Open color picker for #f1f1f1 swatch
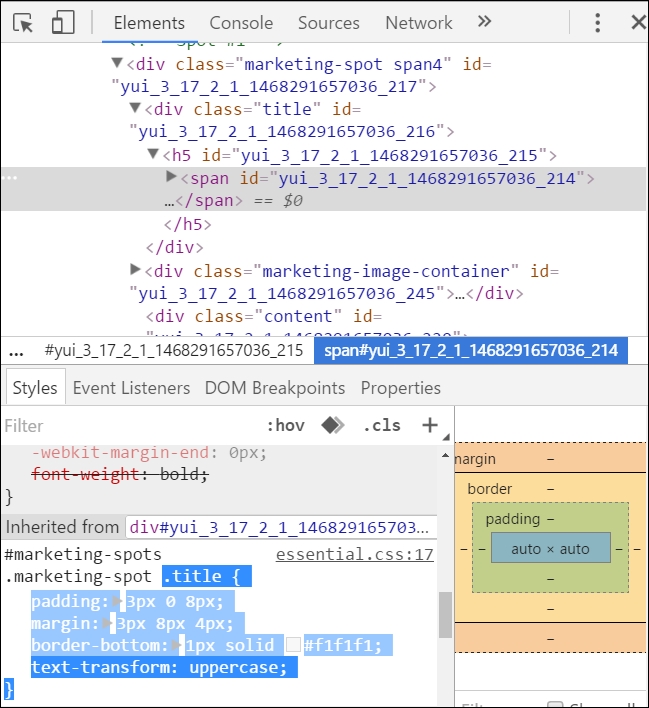 [294, 645]
